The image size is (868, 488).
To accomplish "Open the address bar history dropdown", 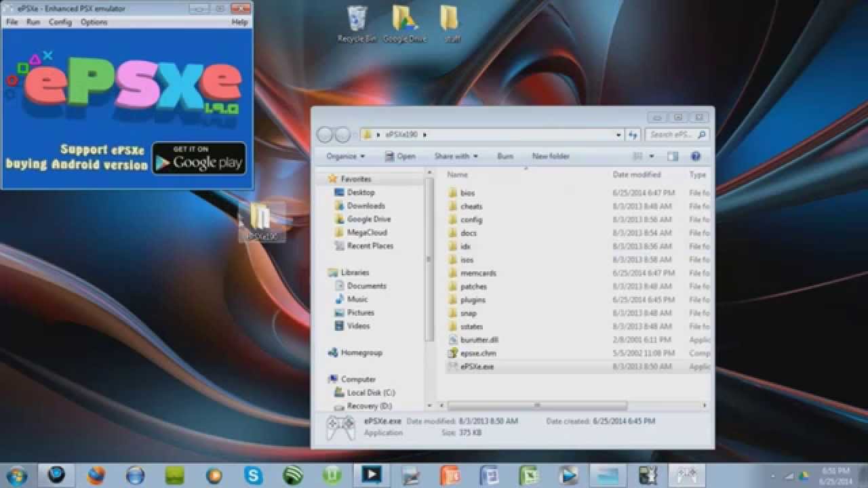I will pos(618,135).
